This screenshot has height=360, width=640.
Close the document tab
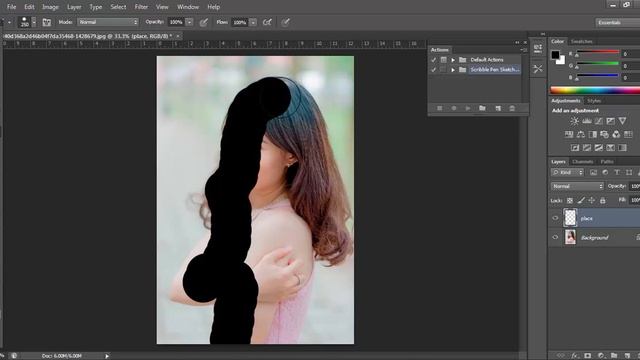click(178, 36)
